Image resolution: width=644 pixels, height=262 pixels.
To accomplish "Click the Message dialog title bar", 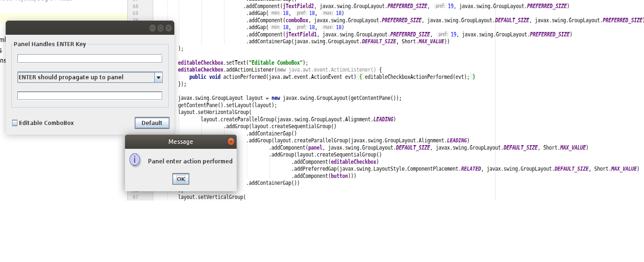I will point(180,142).
